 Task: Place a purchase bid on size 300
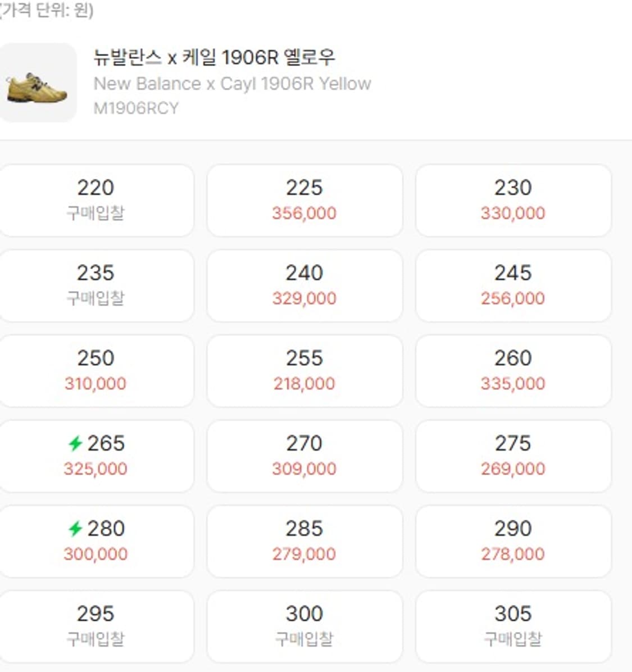304,625
